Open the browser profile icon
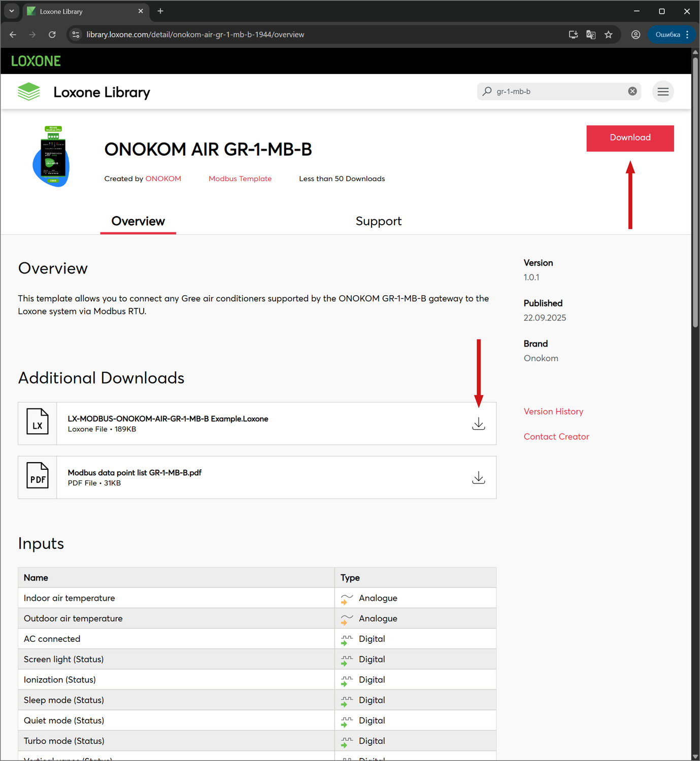The width and height of the screenshot is (700, 761). 636,34
